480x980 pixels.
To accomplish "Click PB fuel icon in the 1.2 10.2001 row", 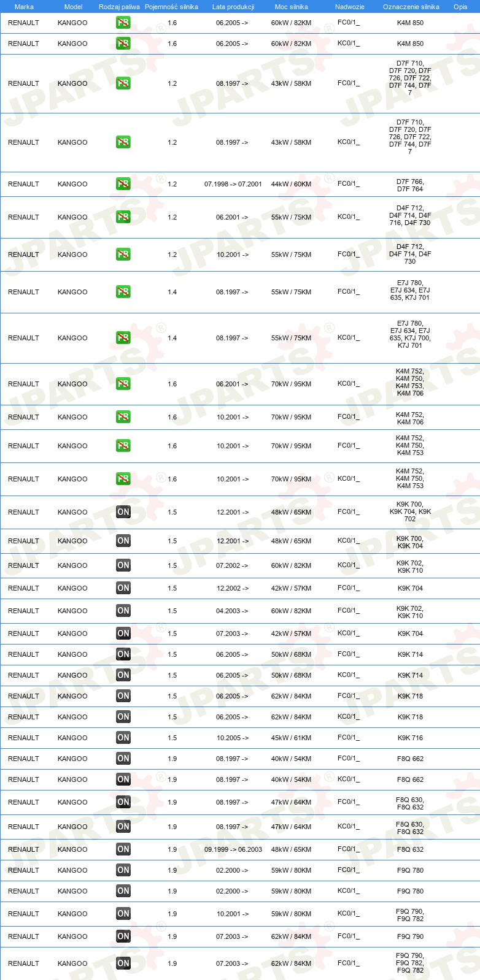I will point(123,255).
